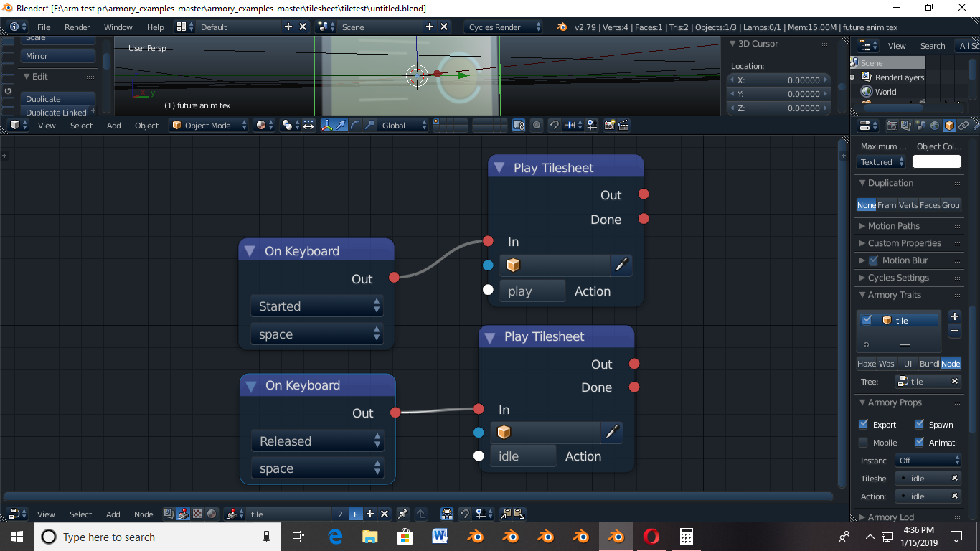980x551 pixels.
Task: Toggle proportional editing circle button
Action: pyautogui.click(x=537, y=125)
